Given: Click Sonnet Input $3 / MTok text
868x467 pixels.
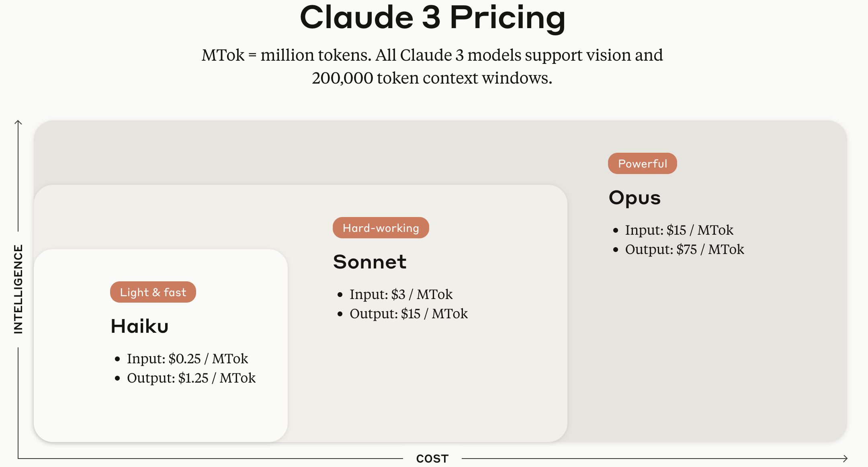Looking at the screenshot, I should click(401, 294).
